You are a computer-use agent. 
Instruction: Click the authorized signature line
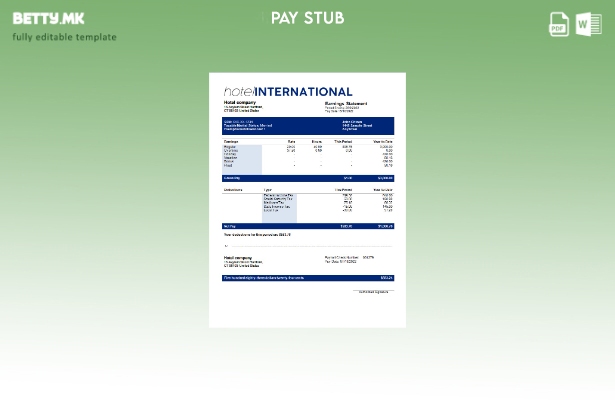[x=373, y=292]
